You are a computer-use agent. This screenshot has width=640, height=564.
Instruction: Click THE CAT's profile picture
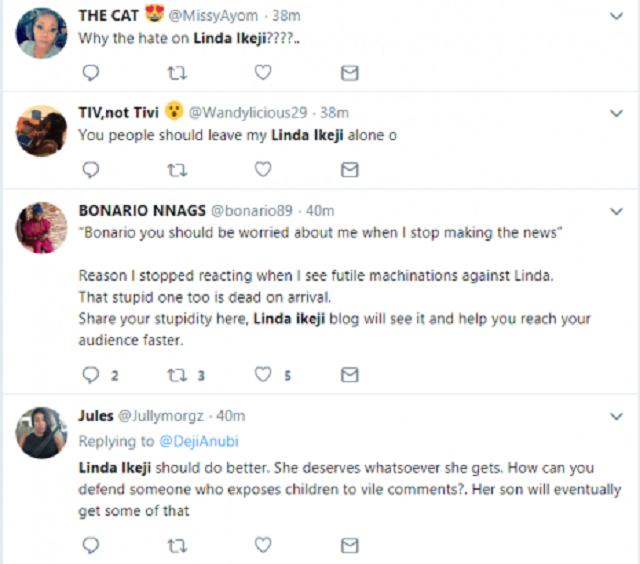click(39, 34)
